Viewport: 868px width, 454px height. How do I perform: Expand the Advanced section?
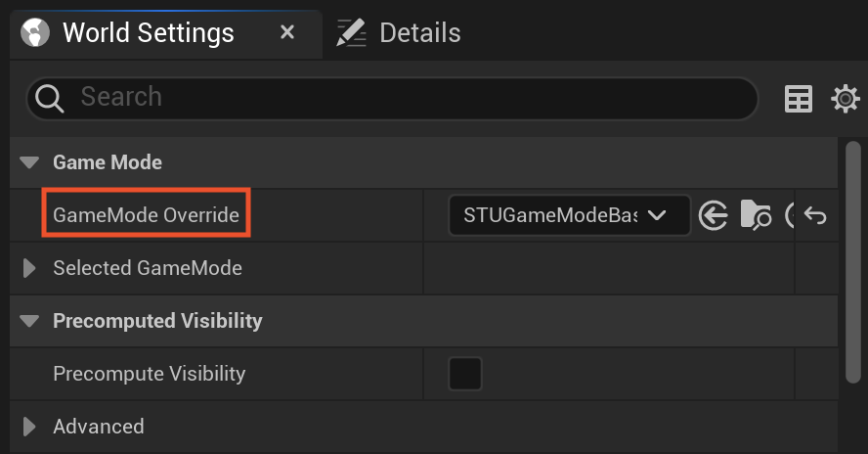click(29, 427)
